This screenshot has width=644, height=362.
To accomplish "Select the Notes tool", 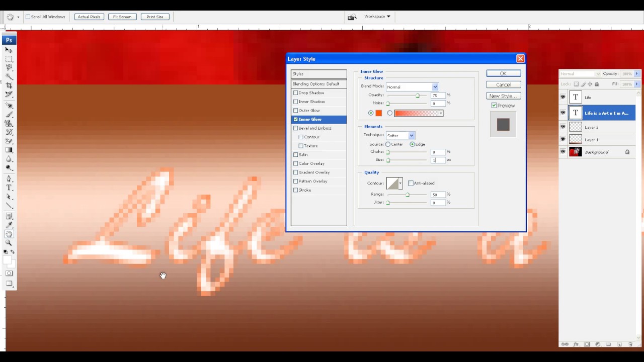I will click(9, 217).
